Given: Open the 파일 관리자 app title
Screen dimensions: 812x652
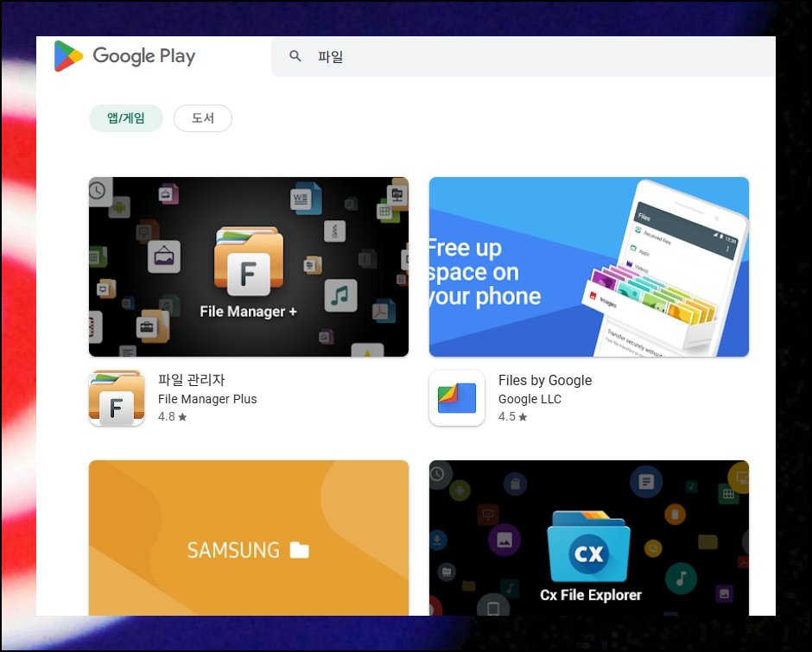Looking at the screenshot, I should pyautogui.click(x=191, y=380).
